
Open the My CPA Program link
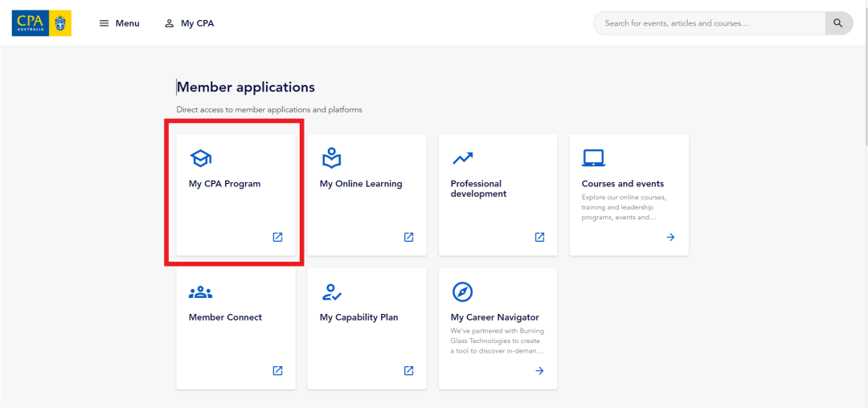235,195
